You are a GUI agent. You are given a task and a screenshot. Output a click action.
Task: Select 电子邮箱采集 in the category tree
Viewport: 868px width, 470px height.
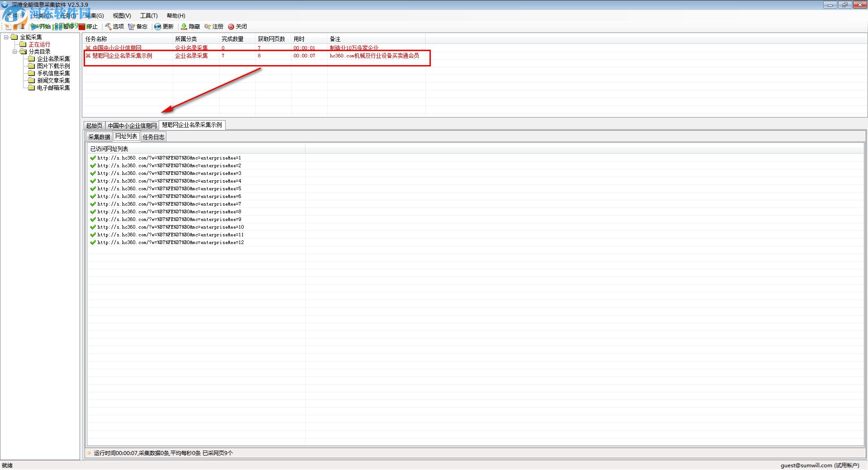(x=53, y=88)
